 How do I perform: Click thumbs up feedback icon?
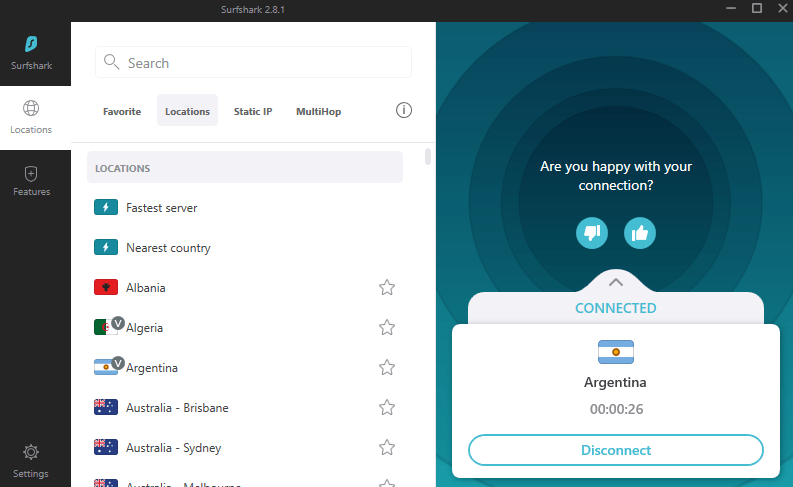640,233
